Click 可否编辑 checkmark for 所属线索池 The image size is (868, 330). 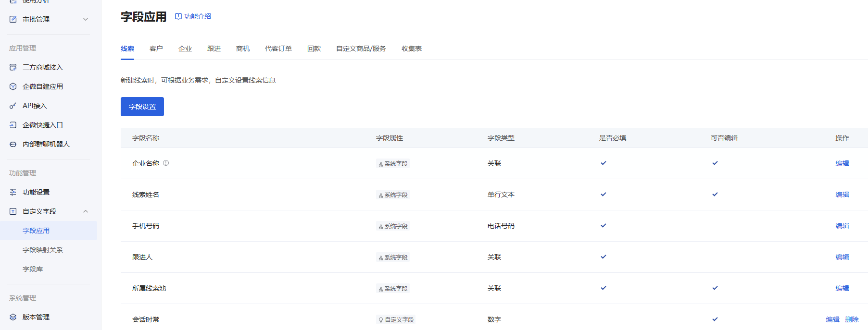tap(715, 288)
